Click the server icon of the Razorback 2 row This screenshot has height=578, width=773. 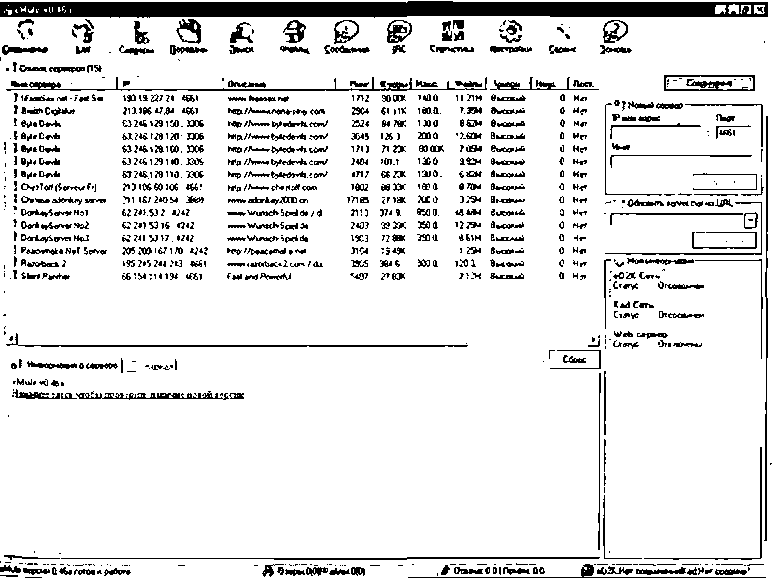[15, 263]
